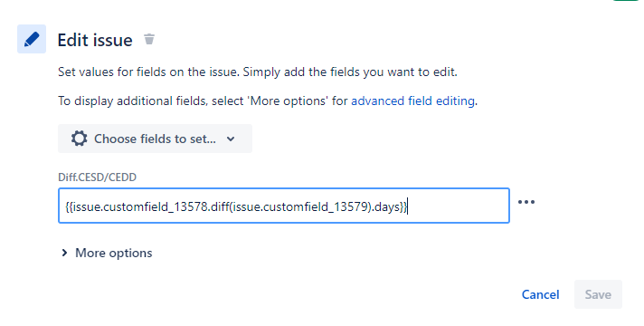
Task: Click the 'To display additional fields' sentence
Action: coord(268,101)
